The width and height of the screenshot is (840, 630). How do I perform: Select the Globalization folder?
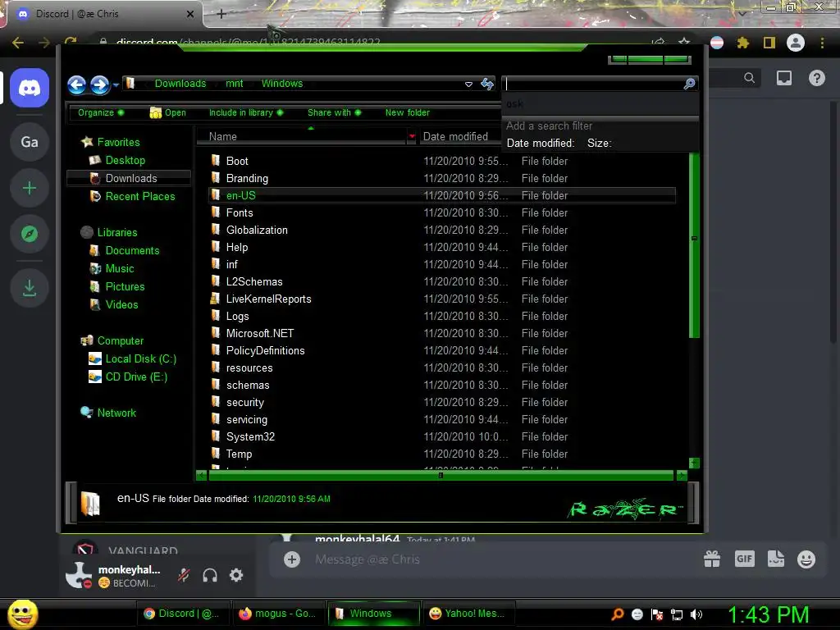[257, 230]
